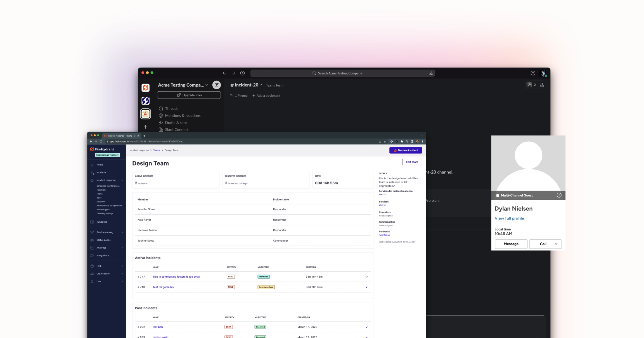This screenshot has height=338, width=644.
Task: Open Test for gameday incident link
Action: click(x=163, y=287)
